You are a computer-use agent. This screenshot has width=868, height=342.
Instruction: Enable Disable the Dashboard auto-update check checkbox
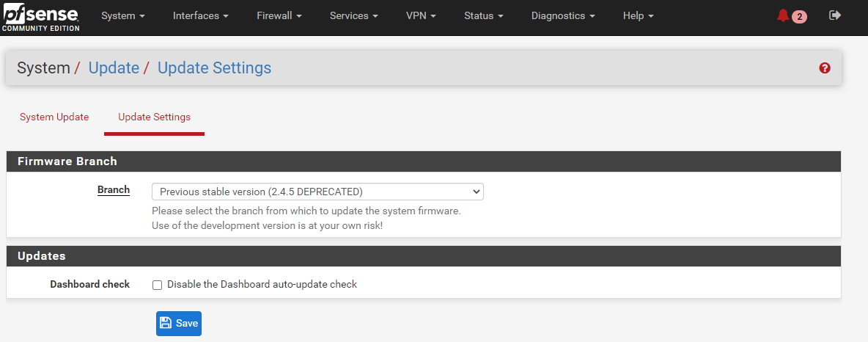tap(157, 285)
